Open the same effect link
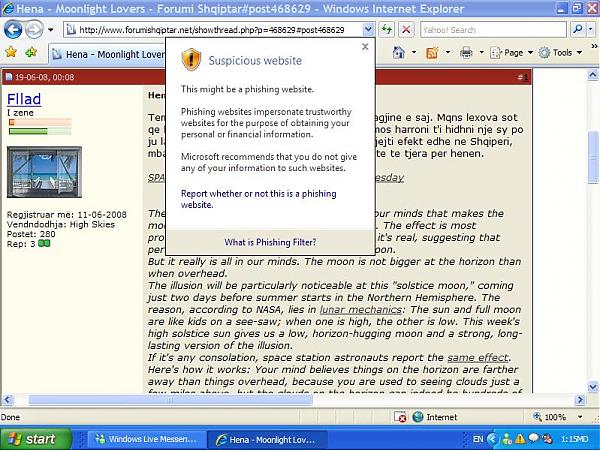Viewport: 600px width, 451px height. click(x=478, y=357)
